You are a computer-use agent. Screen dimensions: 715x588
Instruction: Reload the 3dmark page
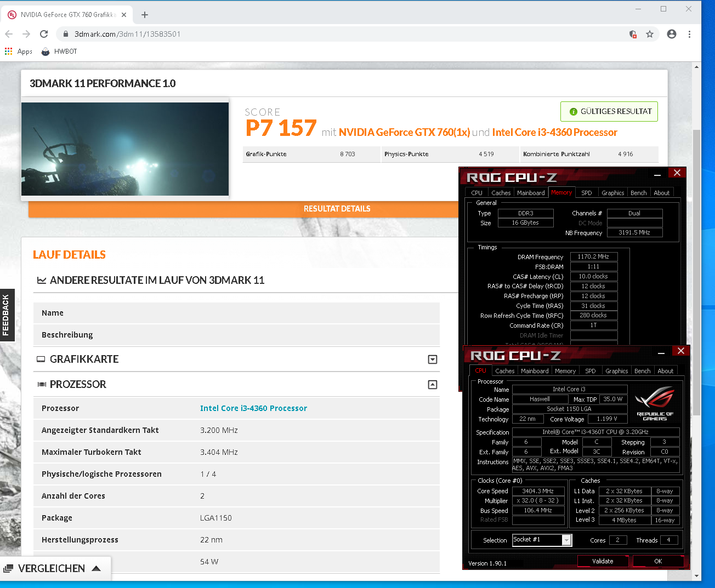pos(44,34)
